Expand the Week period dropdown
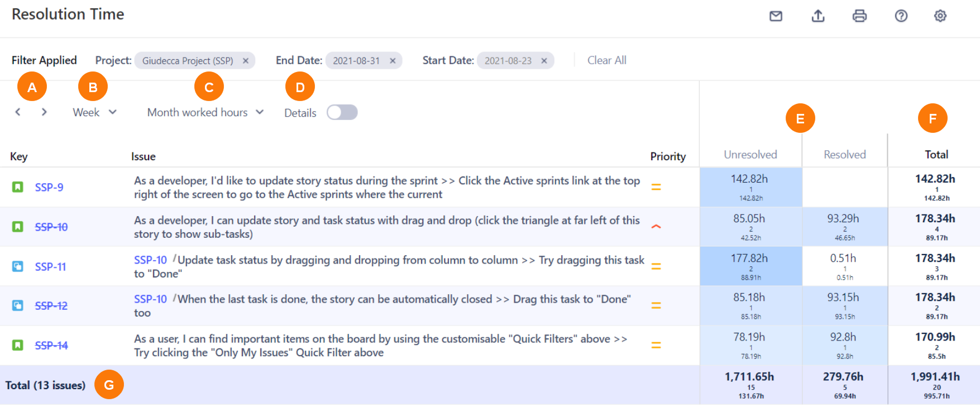 pos(94,112)
